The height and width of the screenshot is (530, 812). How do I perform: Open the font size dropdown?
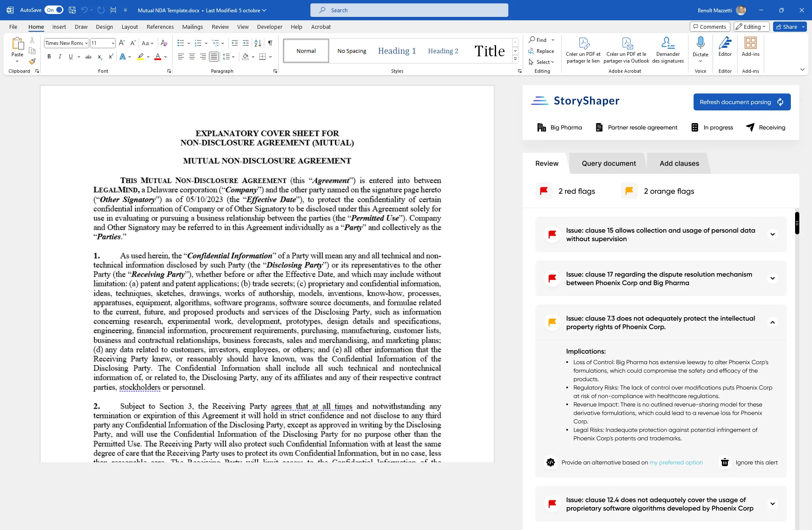click(x=113, y=43)
